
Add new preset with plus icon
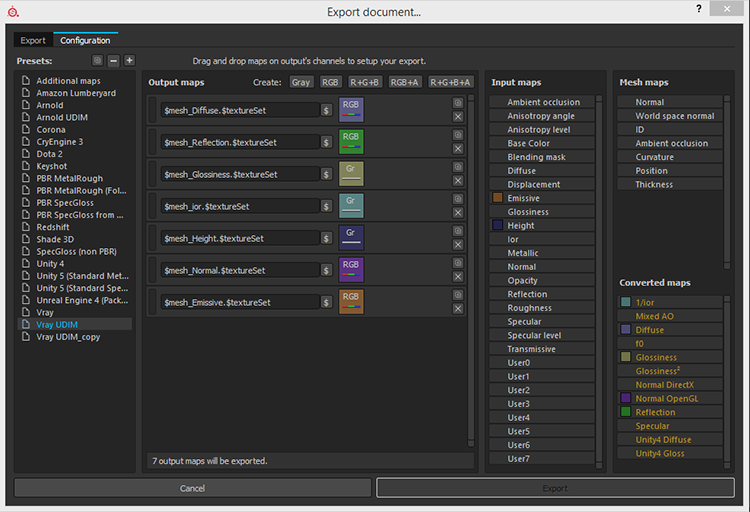click(129, 60)
